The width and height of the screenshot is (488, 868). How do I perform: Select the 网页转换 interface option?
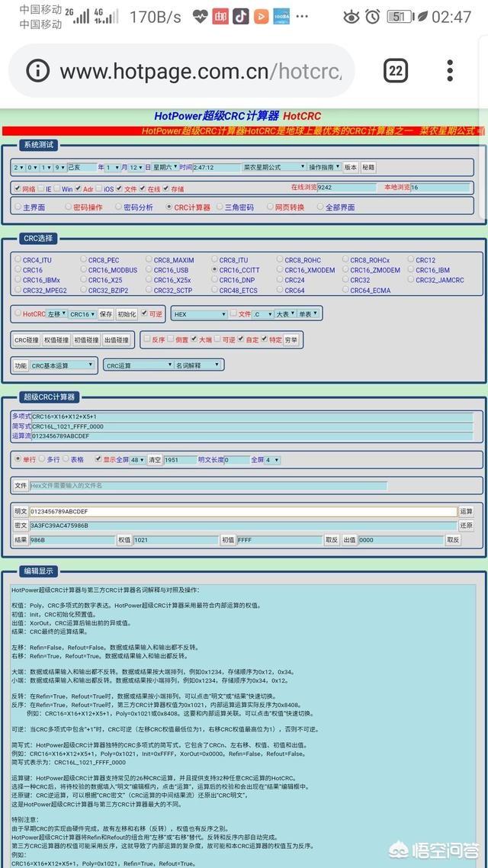271,207
